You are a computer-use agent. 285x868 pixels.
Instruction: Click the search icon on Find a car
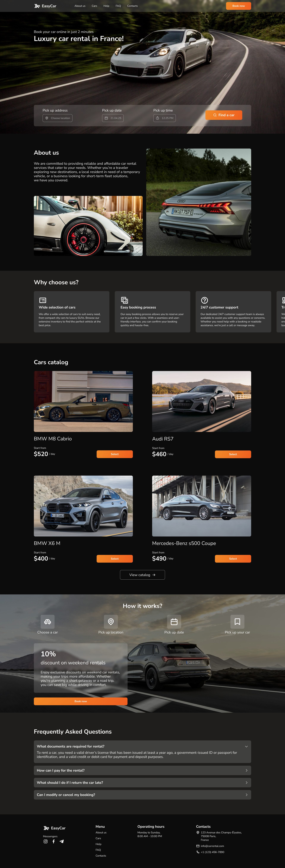tap(215, 115)
